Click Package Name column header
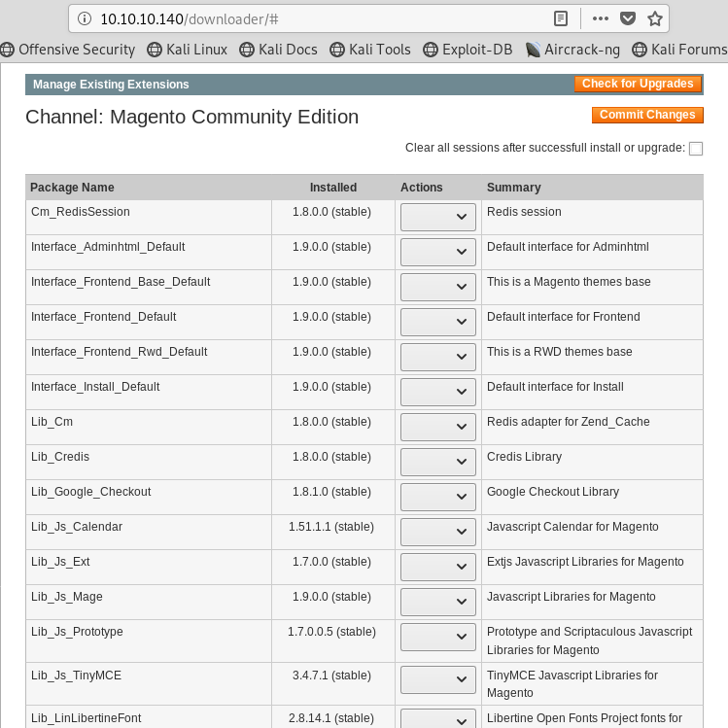The width and height of the screenshot is (728, 728). pos(72,188)
